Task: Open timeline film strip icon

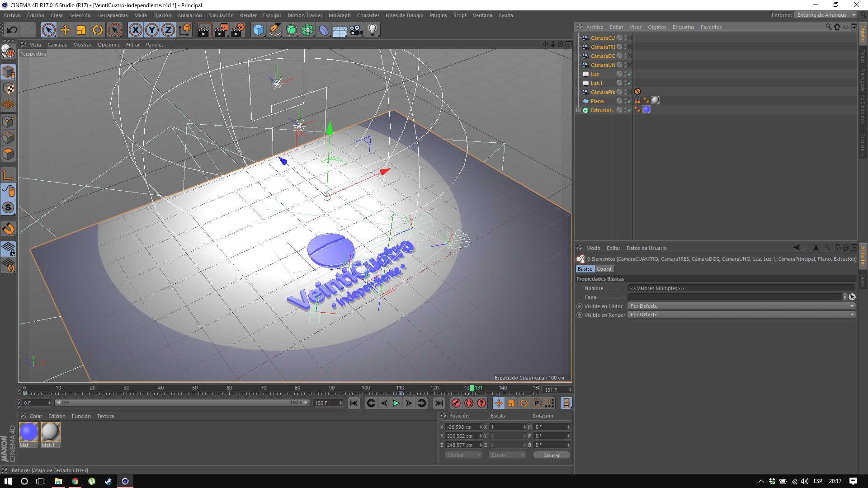Action: pyautogui.click(x=566, y=403)
